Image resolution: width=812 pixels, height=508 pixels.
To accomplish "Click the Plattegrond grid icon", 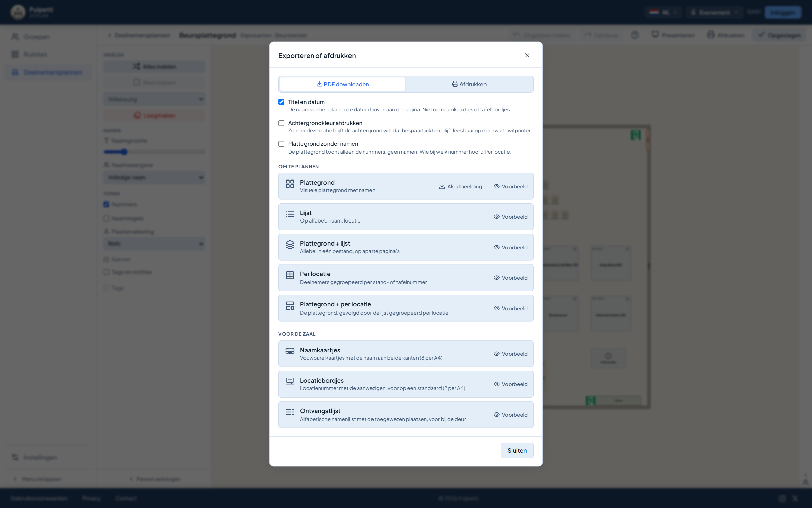I will pyautogui.click(x=290, y=184).
